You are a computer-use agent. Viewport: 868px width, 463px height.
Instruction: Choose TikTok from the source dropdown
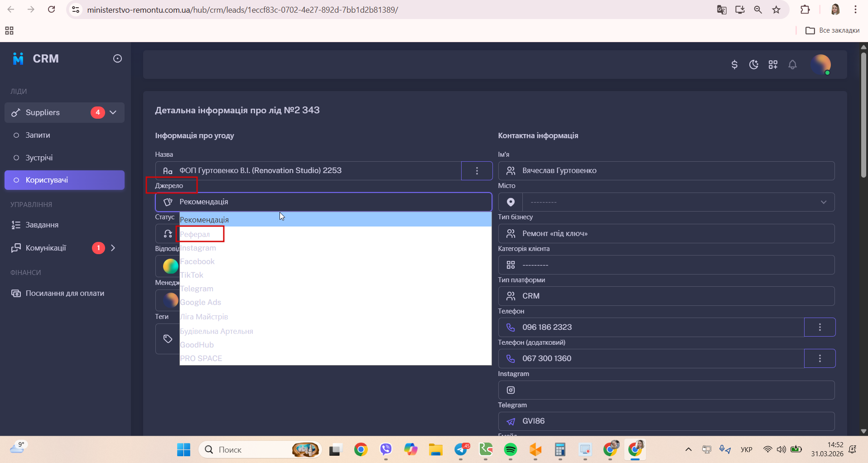336,275
